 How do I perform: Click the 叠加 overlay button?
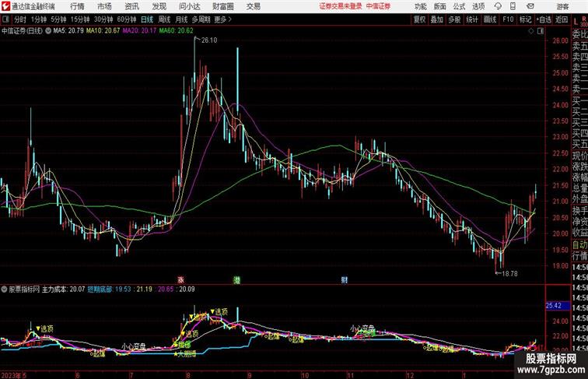(x=437, y=19)
